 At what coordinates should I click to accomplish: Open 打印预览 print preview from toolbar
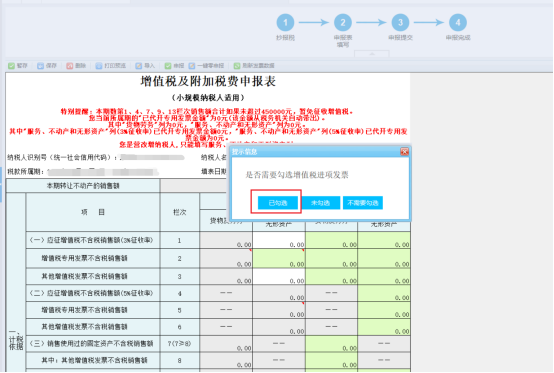point(111,66)
